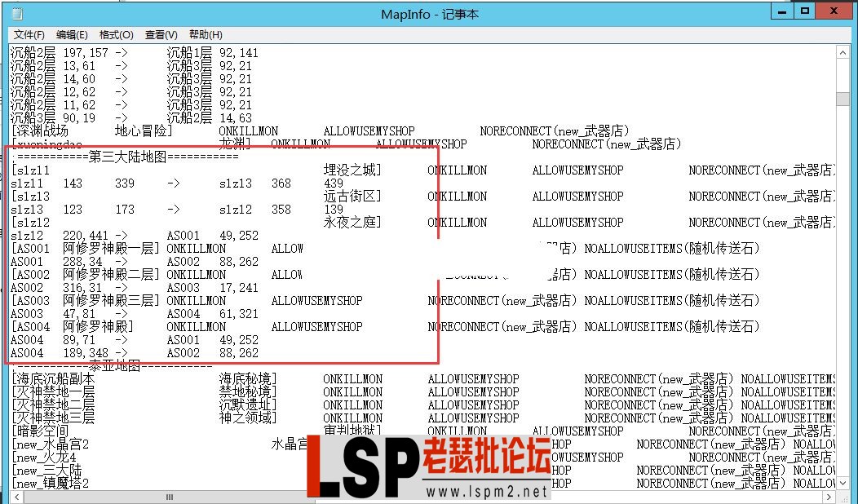Click the text "[海底沉船副本"

point(52,379)
